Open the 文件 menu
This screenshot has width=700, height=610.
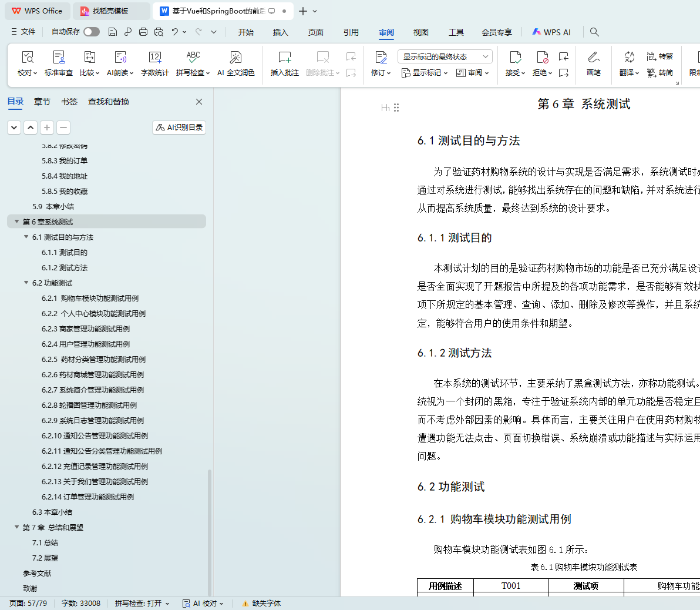pyautogui.click(x=23, y=32)
